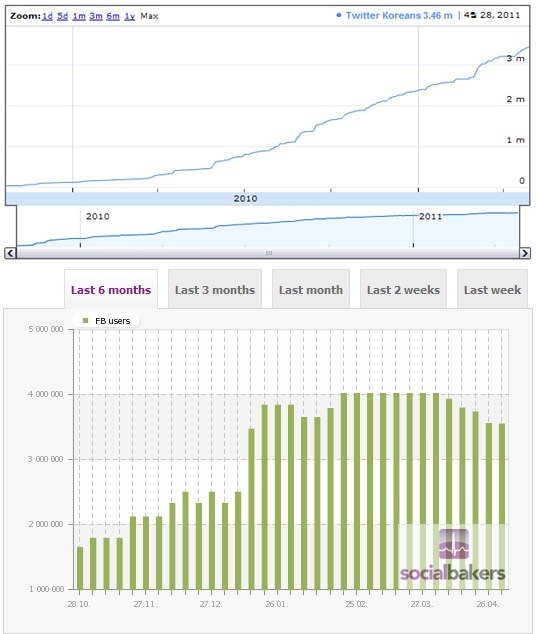Click the 1 m label on Twitter chart
This screenshot has width=536, height=634.
(515, 140)
